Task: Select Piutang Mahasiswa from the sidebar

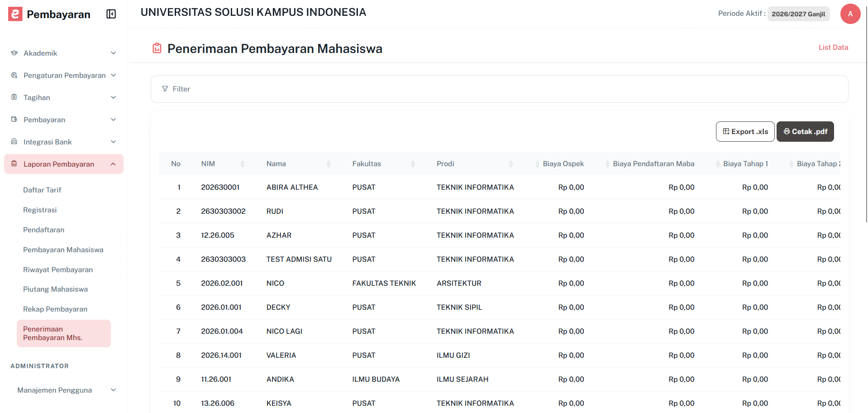Action: pyautogui.click(x=55, y=289)
